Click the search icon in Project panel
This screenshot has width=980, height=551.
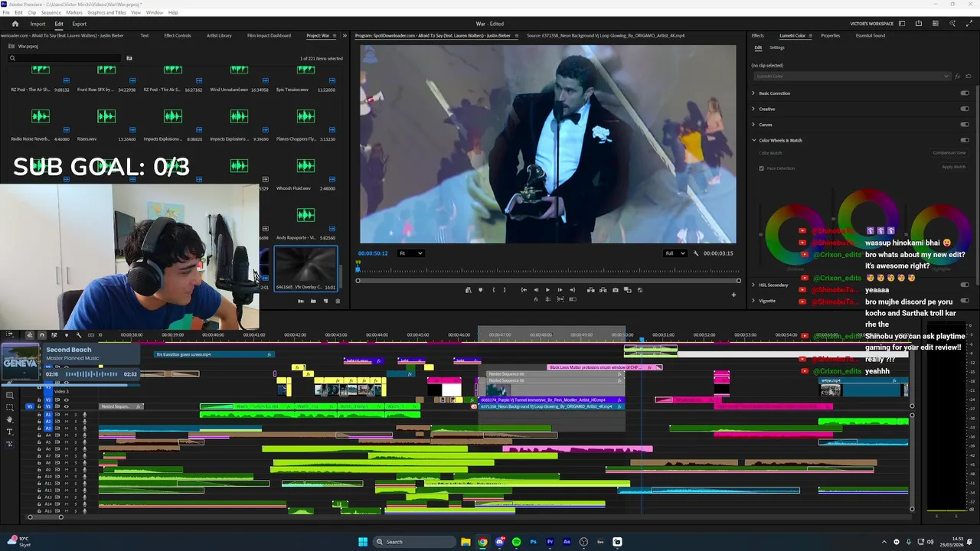click(12, 58)
